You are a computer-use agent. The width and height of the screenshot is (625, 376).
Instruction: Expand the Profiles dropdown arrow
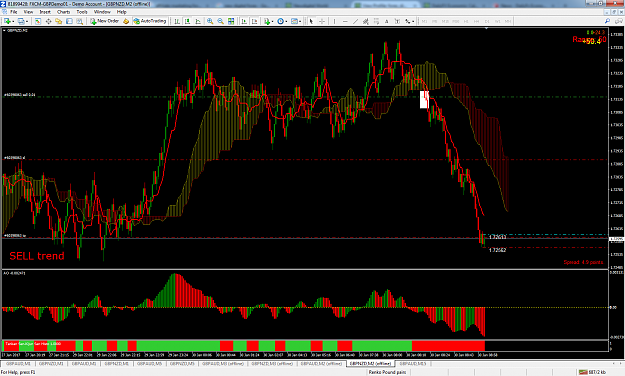27,22
